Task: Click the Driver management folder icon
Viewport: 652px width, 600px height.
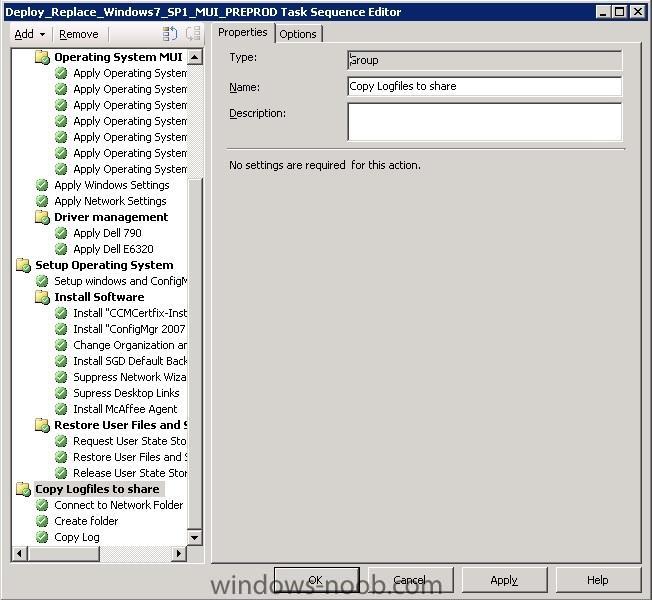Action: click(x=42, y=217)
